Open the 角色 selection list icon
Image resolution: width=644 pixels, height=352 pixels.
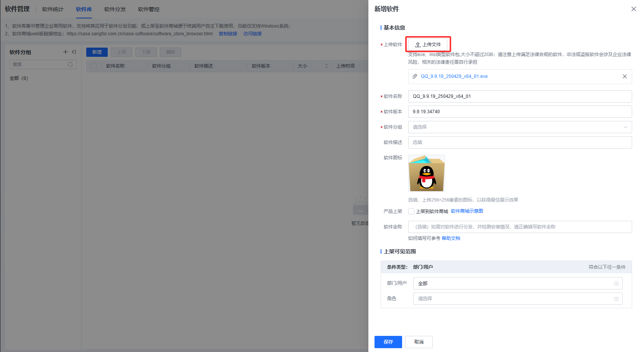(x=616, y=299)
